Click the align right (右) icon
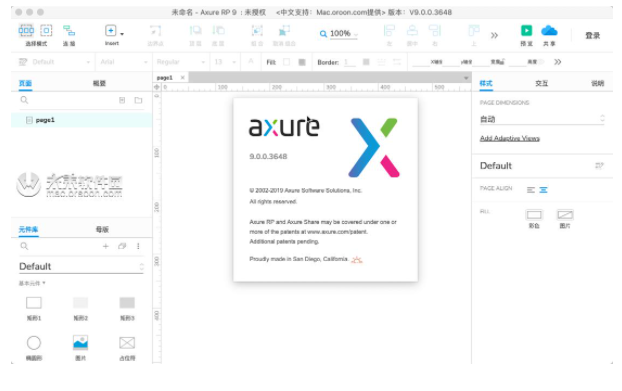Image resolution: width=622 pixels, height=391 pixels. pos(435,31)
